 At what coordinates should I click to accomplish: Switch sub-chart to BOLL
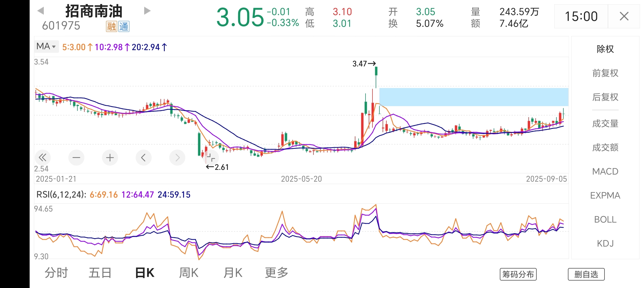coord(605,219)
